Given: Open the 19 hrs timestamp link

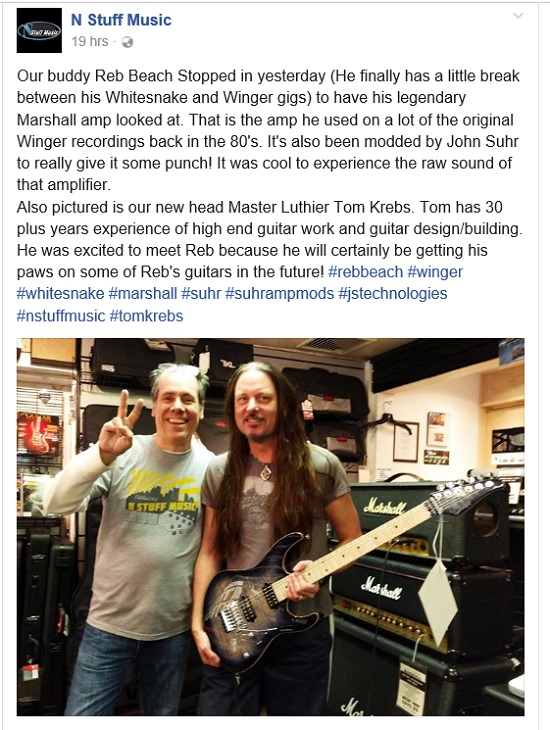Looking at the screenshot, I should tap(89, 41).
